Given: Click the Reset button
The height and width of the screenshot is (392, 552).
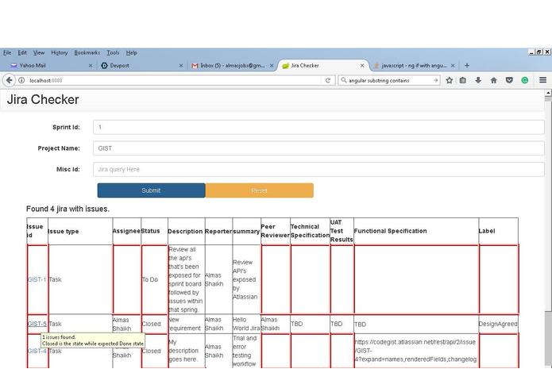Looking at the screenshot, I should pos(260,190).
